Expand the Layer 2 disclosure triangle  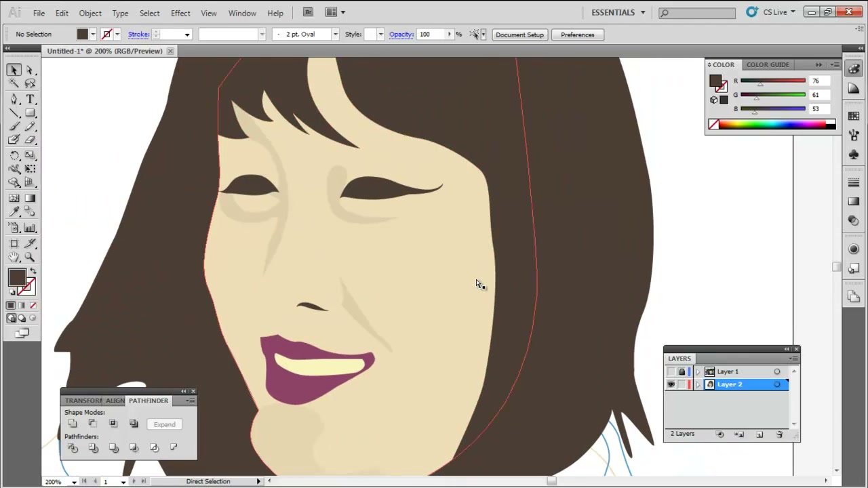[698, 384]
